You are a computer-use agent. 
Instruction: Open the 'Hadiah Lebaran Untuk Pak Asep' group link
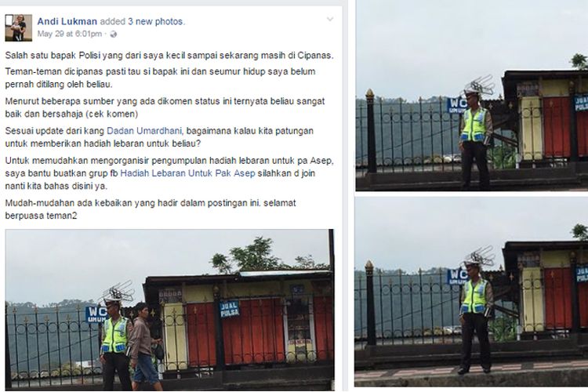187,173
